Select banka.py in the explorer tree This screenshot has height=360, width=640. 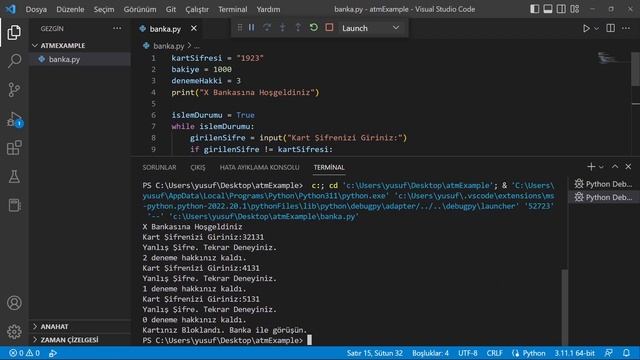tap(80, 59)
